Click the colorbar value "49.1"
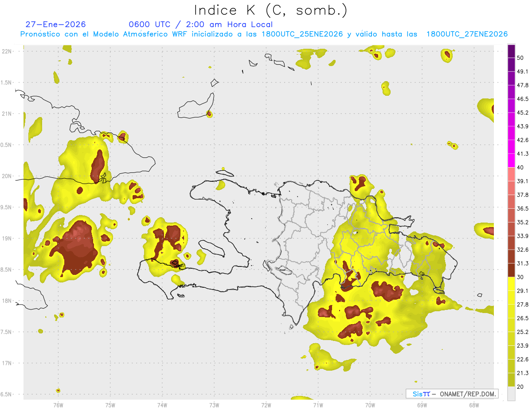Image resolution: width=532 pixels, height=411 pixels. click(523, 71)
